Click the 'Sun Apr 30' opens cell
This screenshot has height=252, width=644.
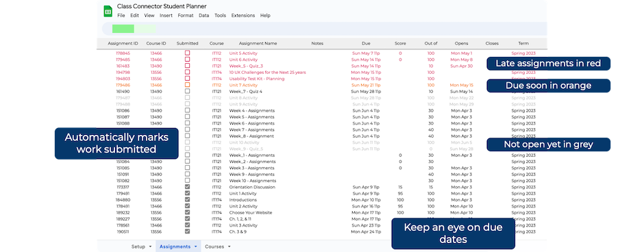(x=461, y=66)
